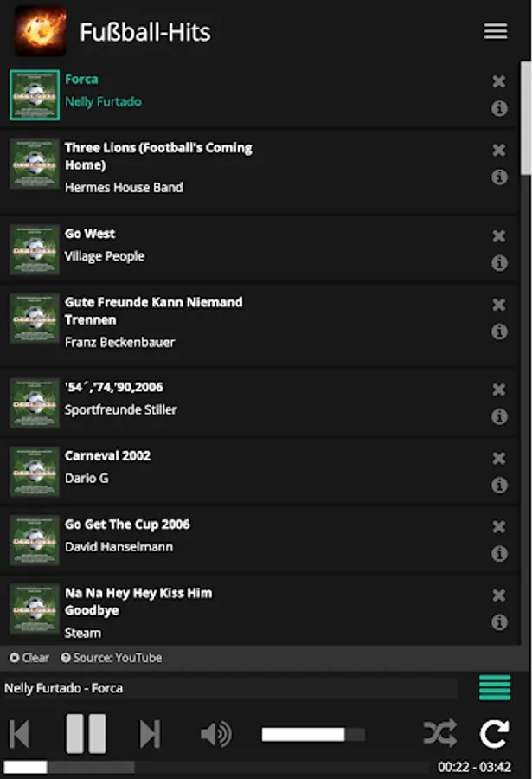
Task: Adjust the volume slider
Action: pyautogui.click(x=313, y=734)
